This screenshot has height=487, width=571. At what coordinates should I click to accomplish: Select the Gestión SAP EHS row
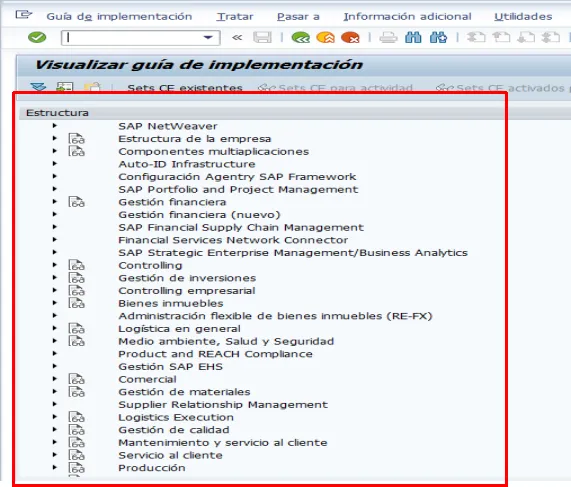170,366
